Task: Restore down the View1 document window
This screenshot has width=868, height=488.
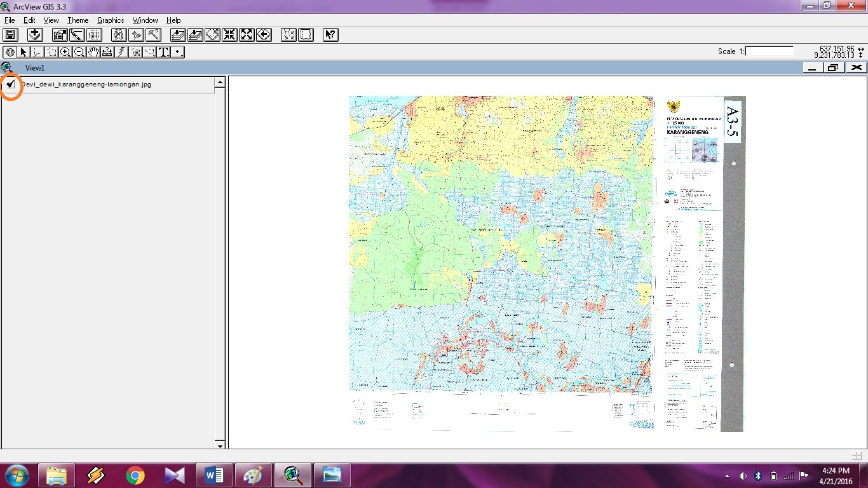Action: tap(833, 67)
